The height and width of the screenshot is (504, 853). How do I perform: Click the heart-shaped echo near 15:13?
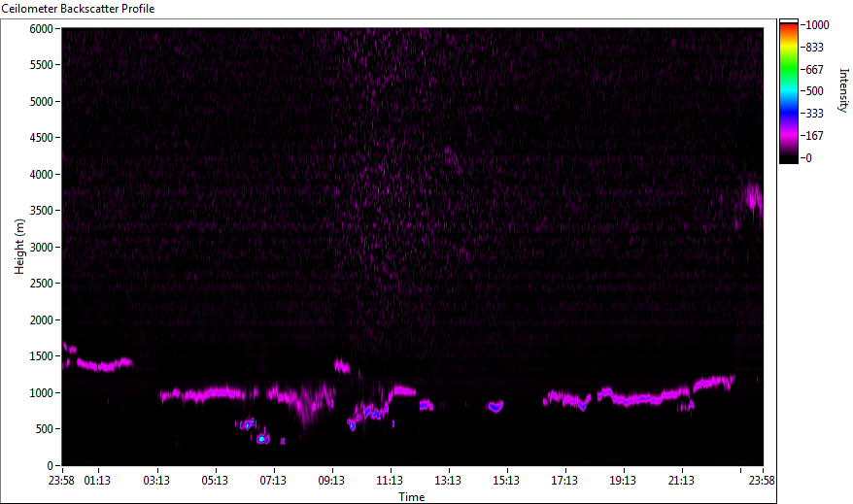(x=495, y=407)
